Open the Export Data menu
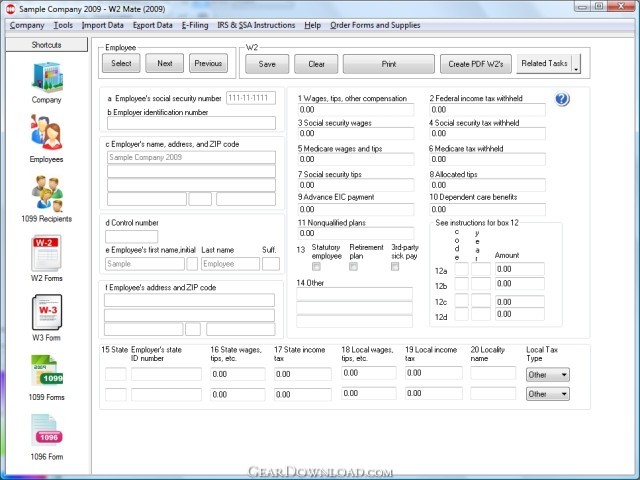Image resolution: width=640 pixels, height=480 pixels. click(153, 25)
